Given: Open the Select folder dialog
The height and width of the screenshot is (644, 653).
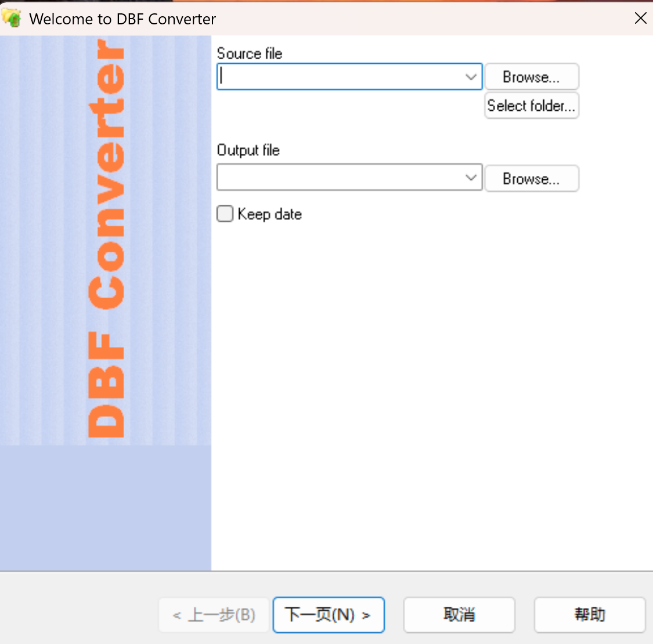Looking at the screenshot, I should pyautogui.click(x=531, y=106).
